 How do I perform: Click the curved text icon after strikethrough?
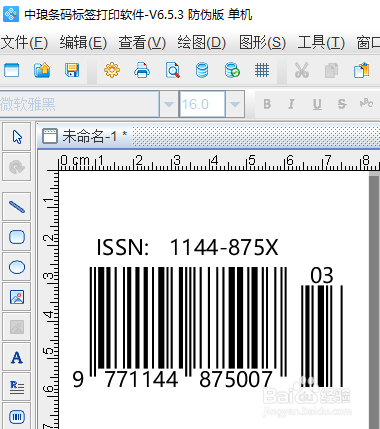tap(366, 103)
